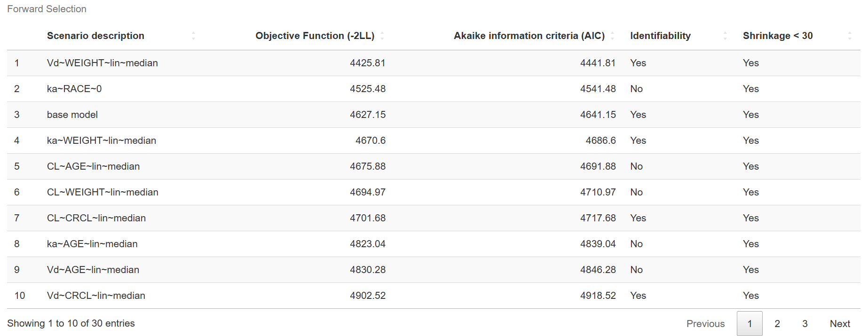Select the Vd~WEIGHT~lin~median row
The height and width of the screenshot is (336, 868).
434,63
